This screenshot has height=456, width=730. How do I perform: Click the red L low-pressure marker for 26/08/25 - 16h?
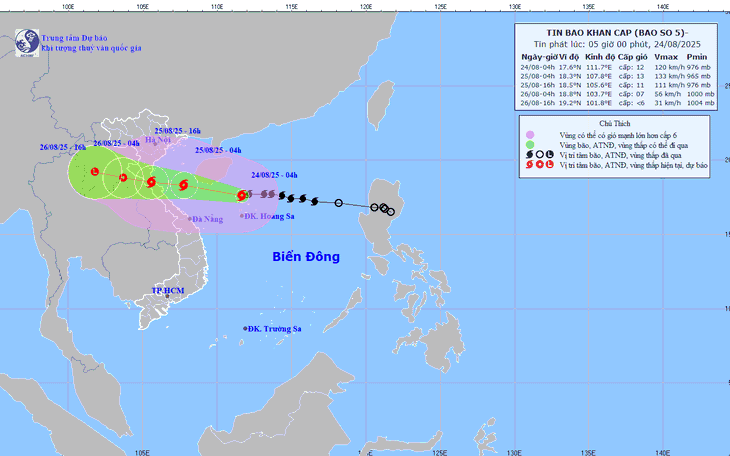click(95, 171)
